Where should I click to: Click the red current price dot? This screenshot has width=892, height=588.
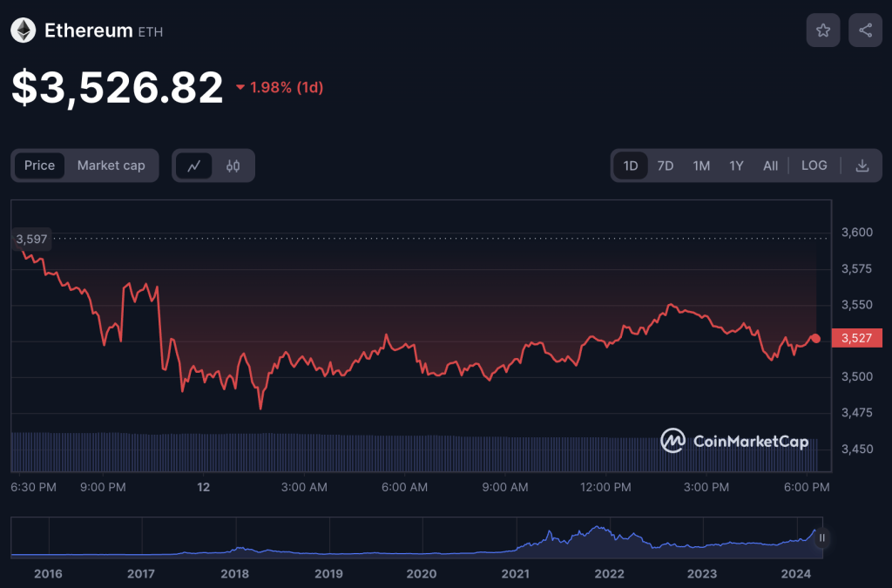click(x=815, y=338)
